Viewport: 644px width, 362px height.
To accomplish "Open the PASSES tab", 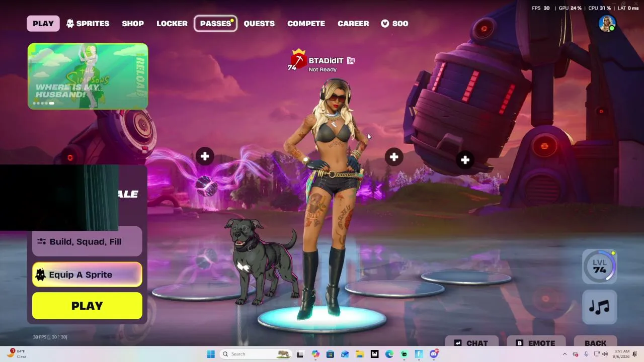I will click(x=216, y=24).
